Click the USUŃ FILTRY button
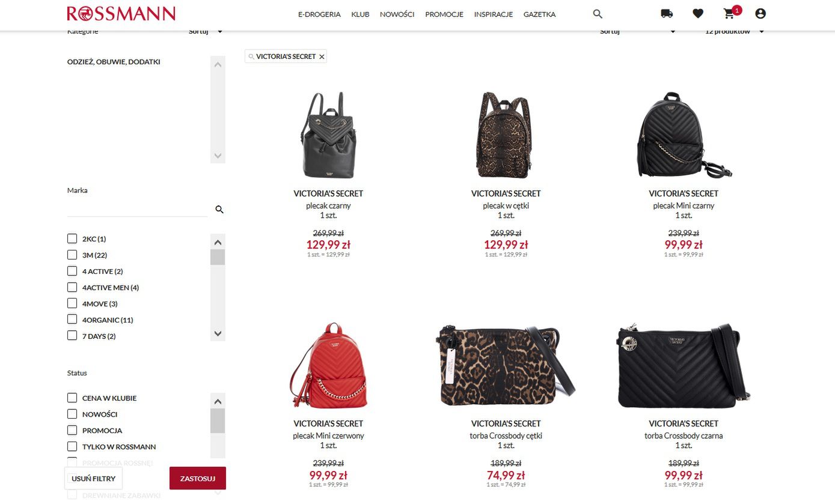The image size is (835, 504). [93, 479]
